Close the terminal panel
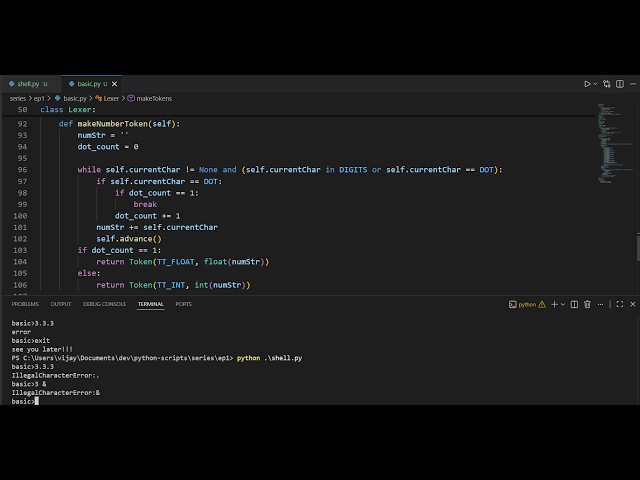 [x=633, y=304]
